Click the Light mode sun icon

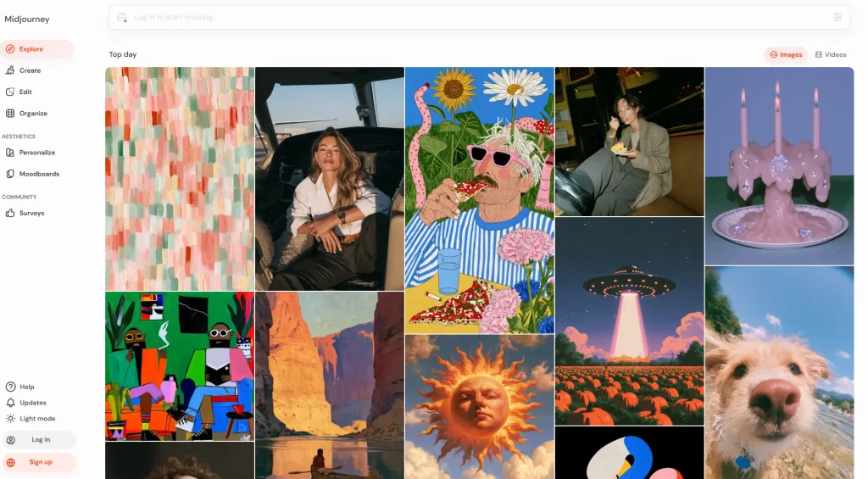(x=10, y=419)
